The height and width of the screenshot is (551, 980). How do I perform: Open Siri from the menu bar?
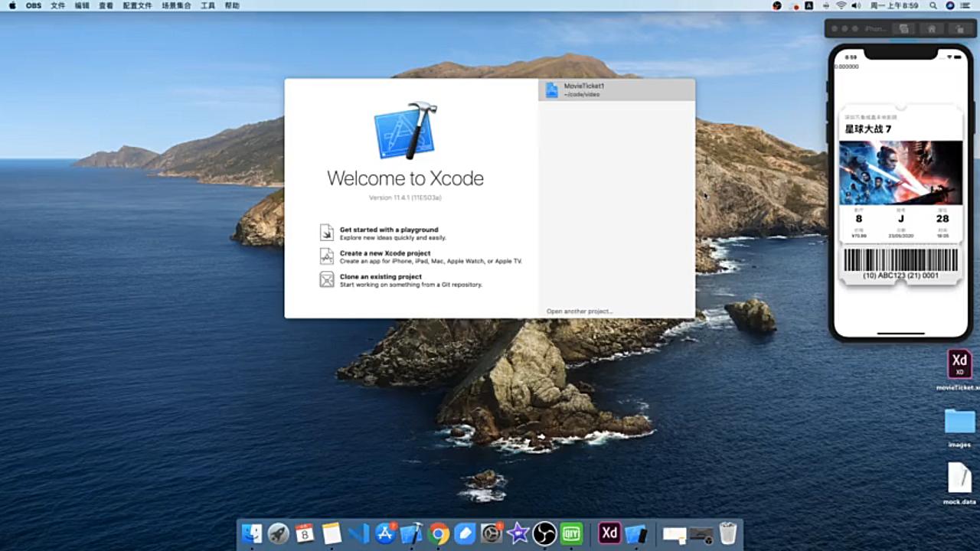coord(950,5)
